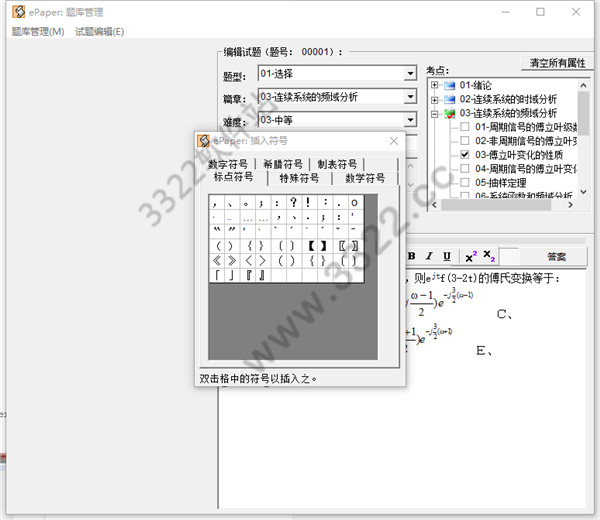Click the 02-连续系统的时域分析 folder icon

coord(449,99)
